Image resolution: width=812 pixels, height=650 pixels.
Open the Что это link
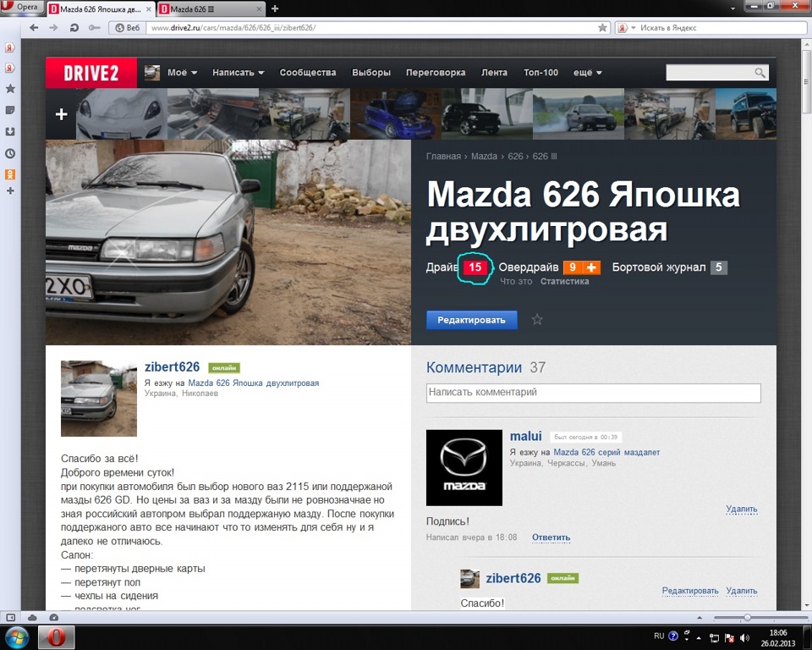pos(516,282)
